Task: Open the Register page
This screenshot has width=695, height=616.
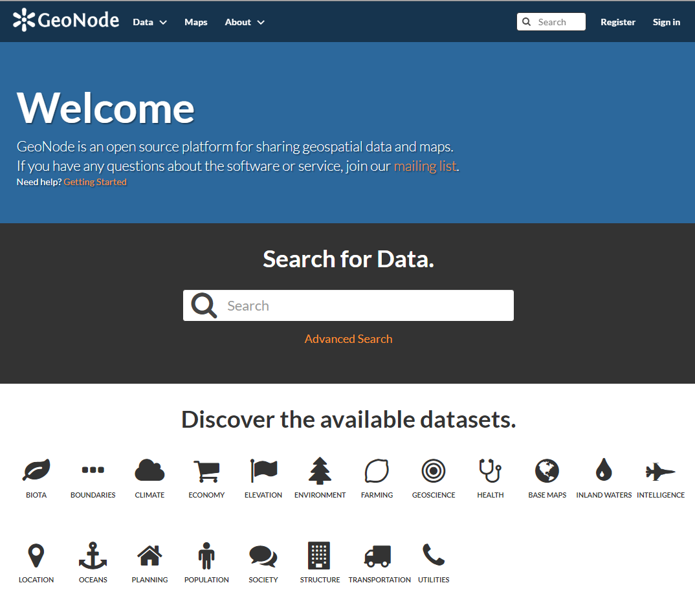Action: [x=618, y=22]
